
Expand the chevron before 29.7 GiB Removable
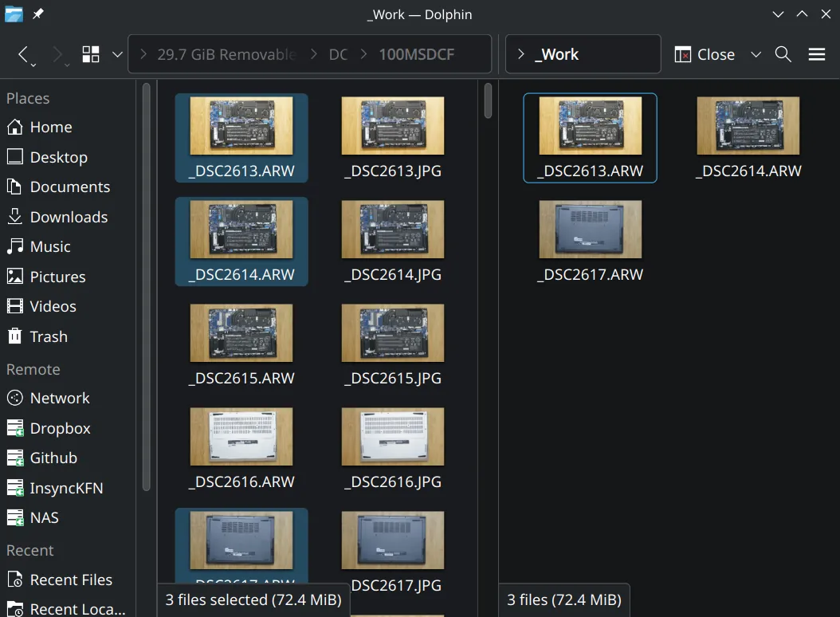(x=143, y=54)
